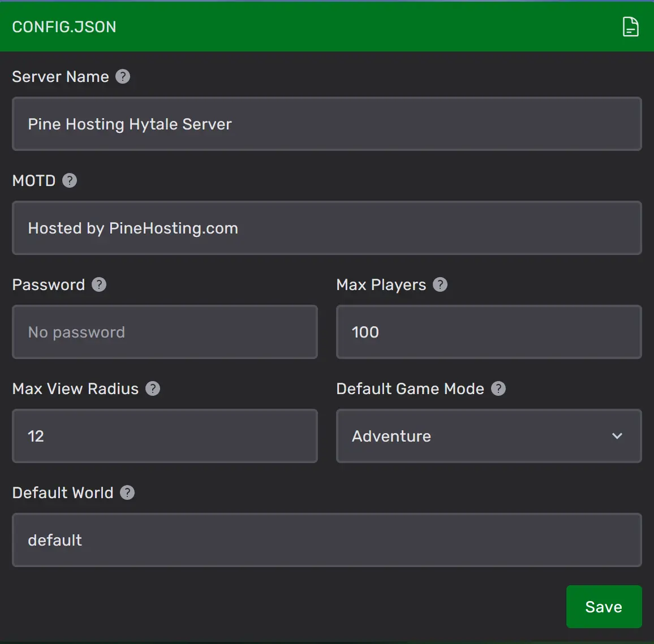The width and height of the screenshot is (654, 644).
Task: Show the MOTD help tooltip icon
Action: 70,180
